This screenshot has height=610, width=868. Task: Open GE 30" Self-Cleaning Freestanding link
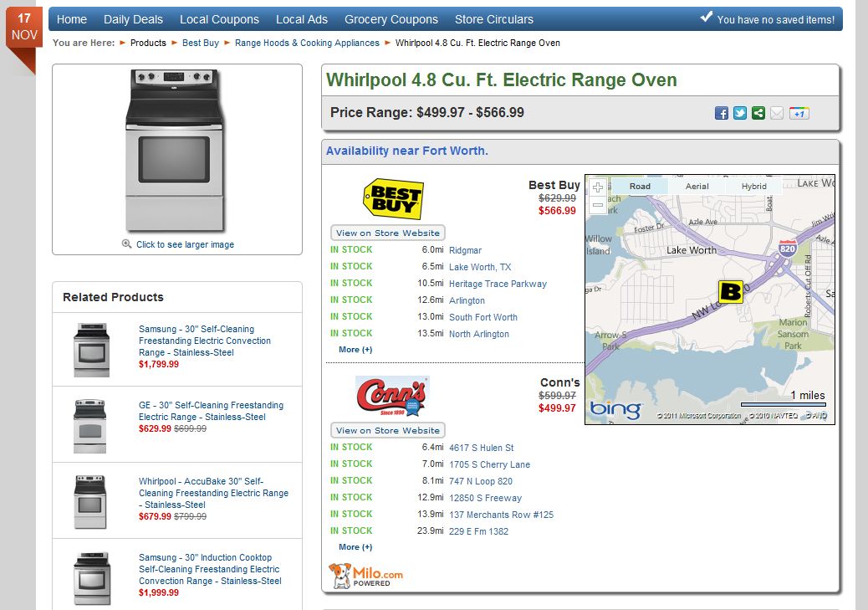pyautogui.click(x=211, y=411)
